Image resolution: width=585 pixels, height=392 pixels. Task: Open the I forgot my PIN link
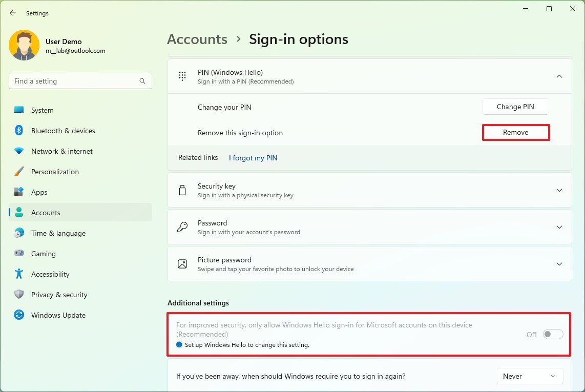tap(253, 158)
